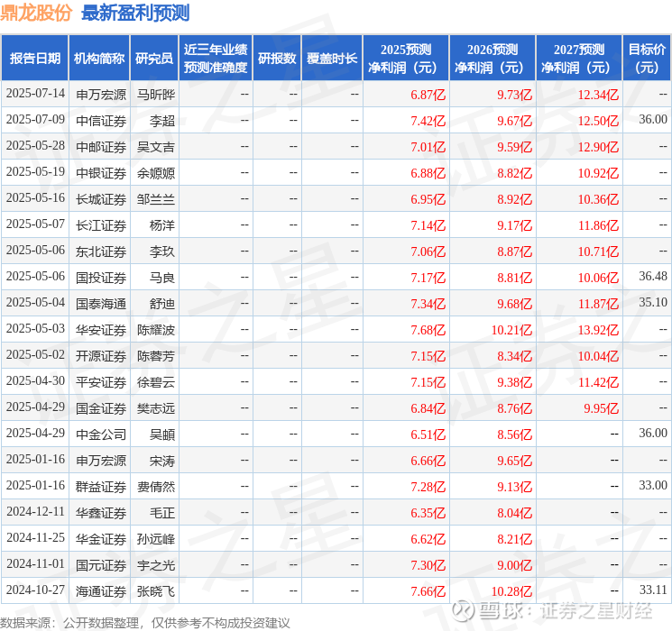
Task: Click 2025 forecast value 6.87亿
Action: (x=428, y=95)
